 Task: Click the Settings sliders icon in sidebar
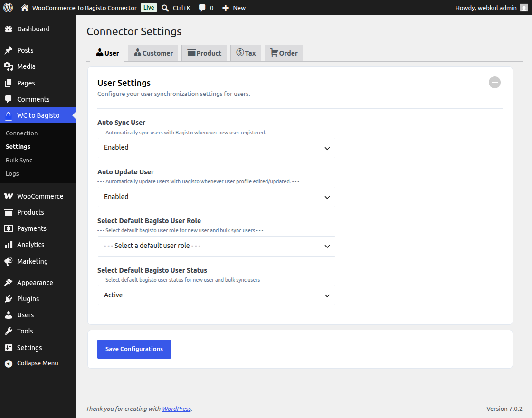(9, 348)
